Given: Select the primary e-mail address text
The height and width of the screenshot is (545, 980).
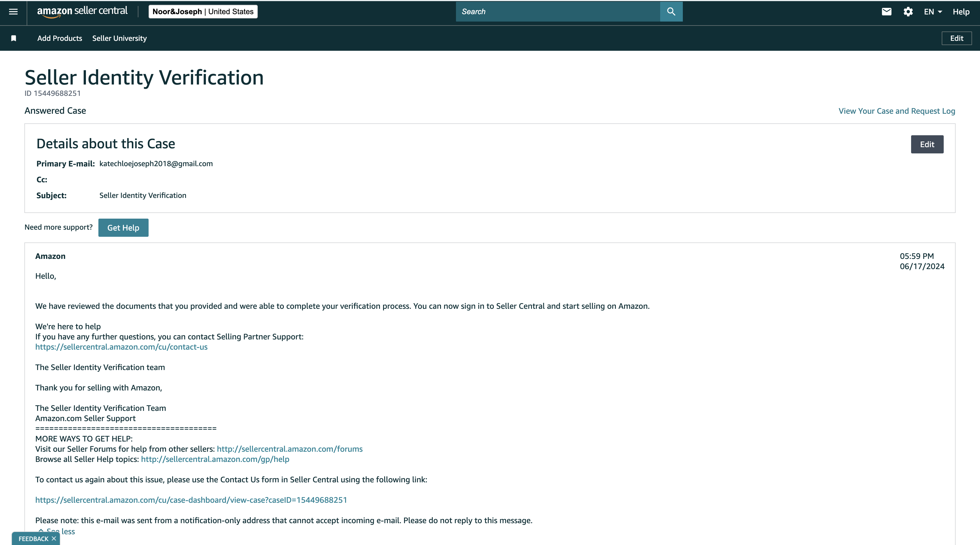Looking at the screenshot, I should [156, 164].
